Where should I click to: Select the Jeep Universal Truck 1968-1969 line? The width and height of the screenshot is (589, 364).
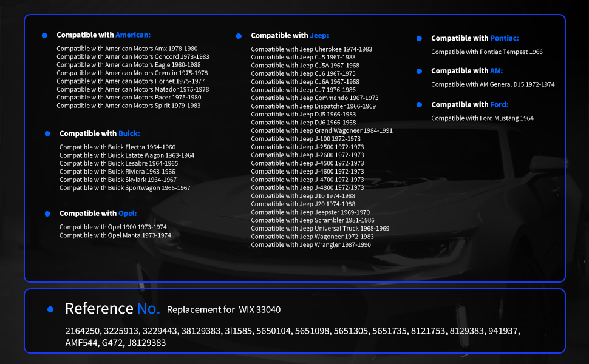320,229
